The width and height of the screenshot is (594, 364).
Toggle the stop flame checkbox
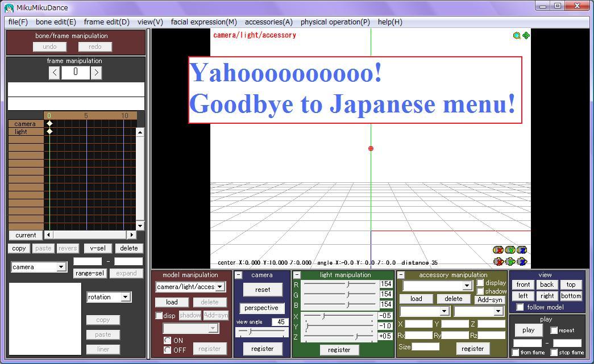(x=554, y=352)
